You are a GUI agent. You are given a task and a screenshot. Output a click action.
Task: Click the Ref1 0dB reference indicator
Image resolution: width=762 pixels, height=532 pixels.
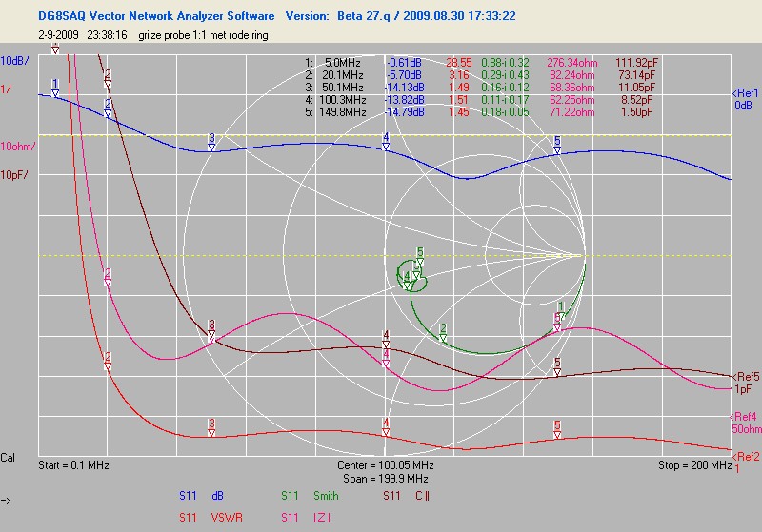coord(745,99)
